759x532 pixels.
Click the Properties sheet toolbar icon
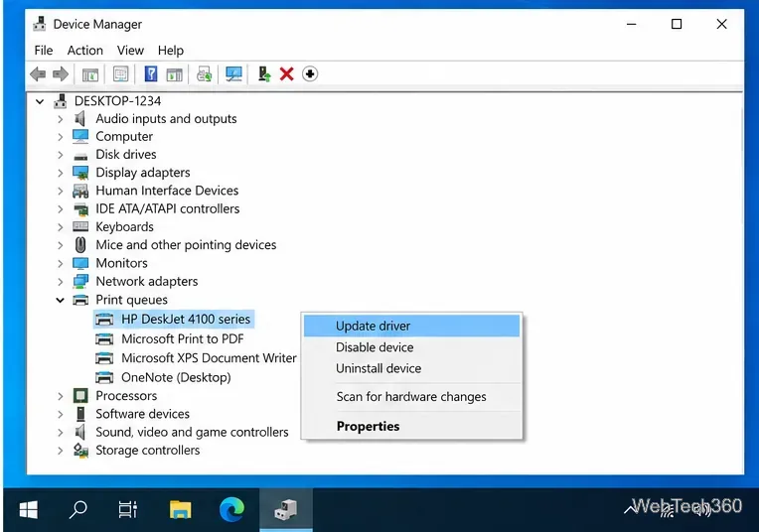(120, 74)
